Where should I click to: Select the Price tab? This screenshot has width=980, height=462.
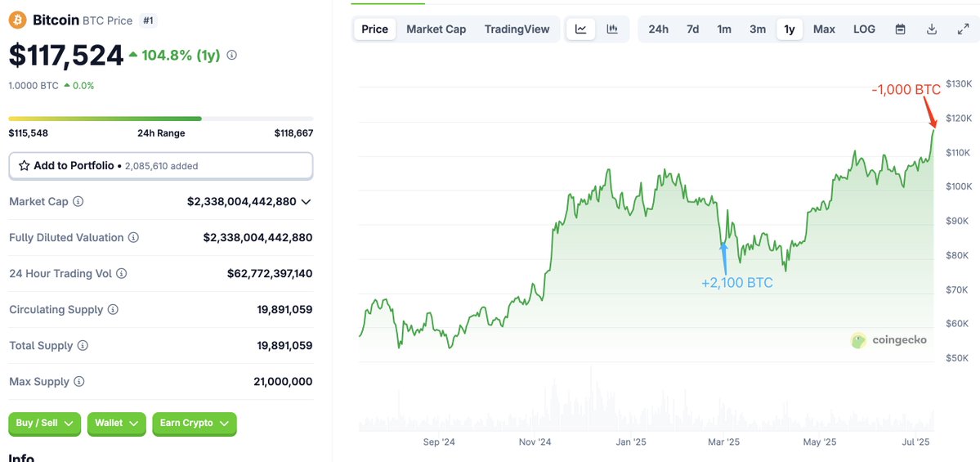[374, 29]
